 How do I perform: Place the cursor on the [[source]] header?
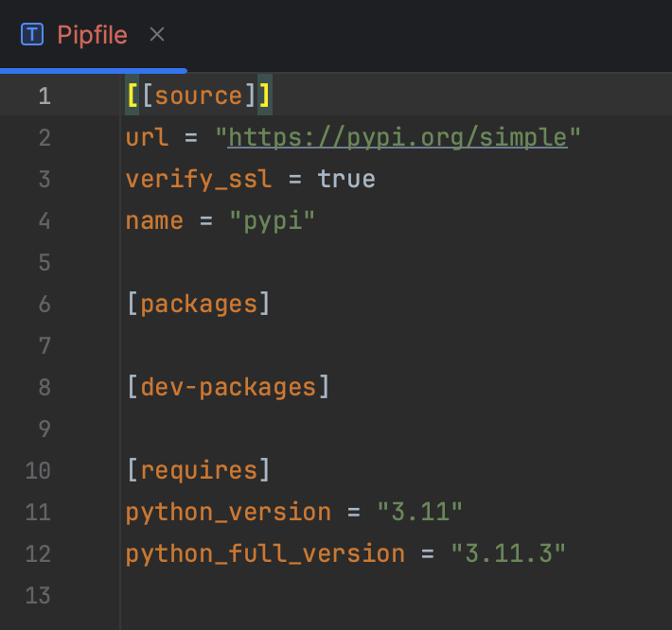pos(199,96)
